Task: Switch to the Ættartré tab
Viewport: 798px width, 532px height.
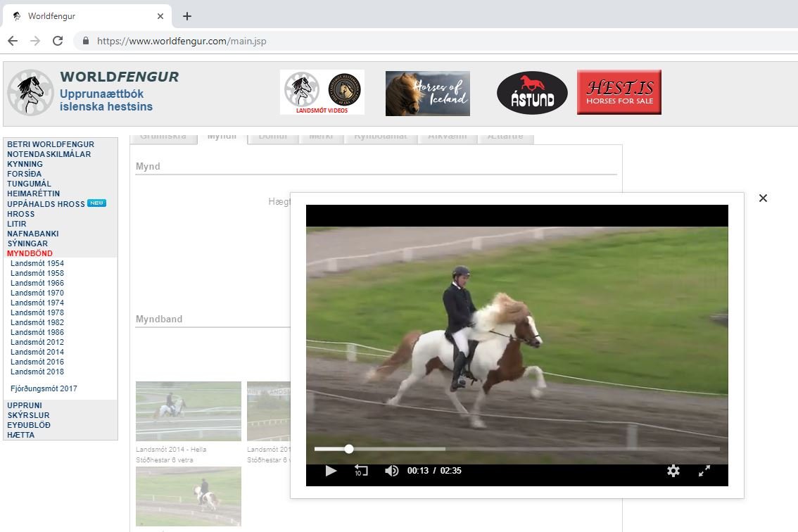Action: click(x=505, y=138)
